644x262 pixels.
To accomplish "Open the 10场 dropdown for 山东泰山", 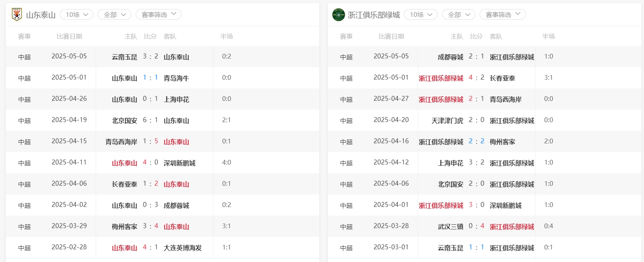I will click(76, 15).
